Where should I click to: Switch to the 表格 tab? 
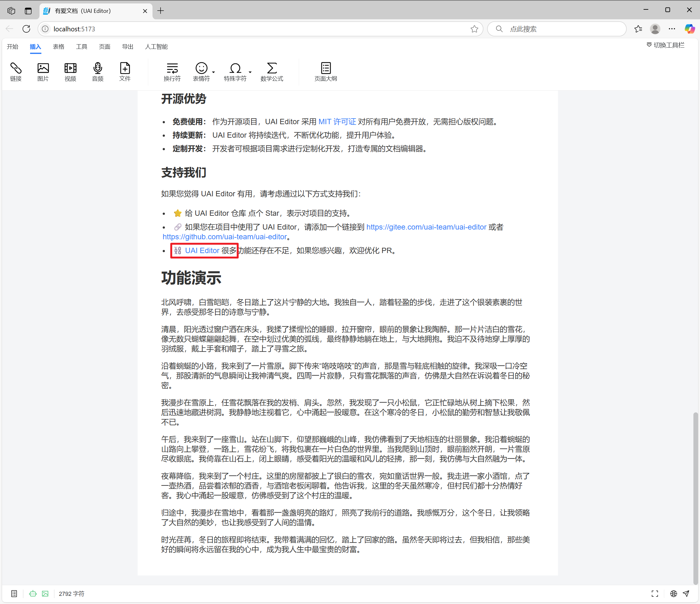(58, 47)
